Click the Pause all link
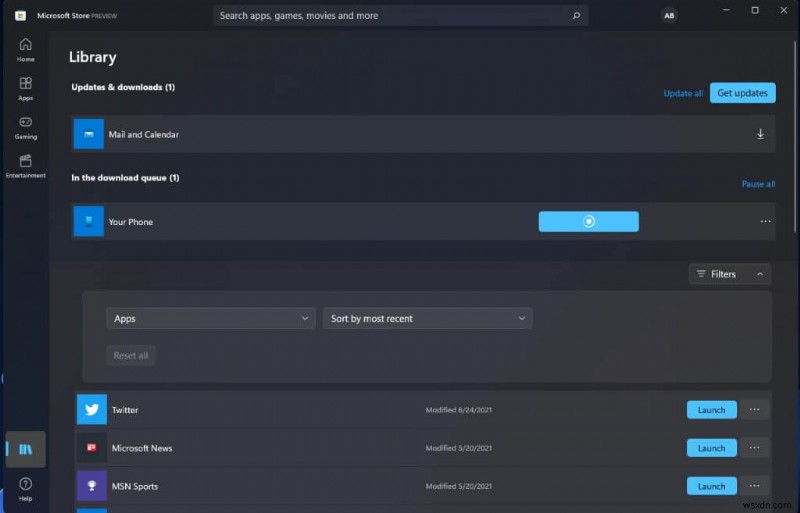 pyautogui.click(x=758, y=184)
